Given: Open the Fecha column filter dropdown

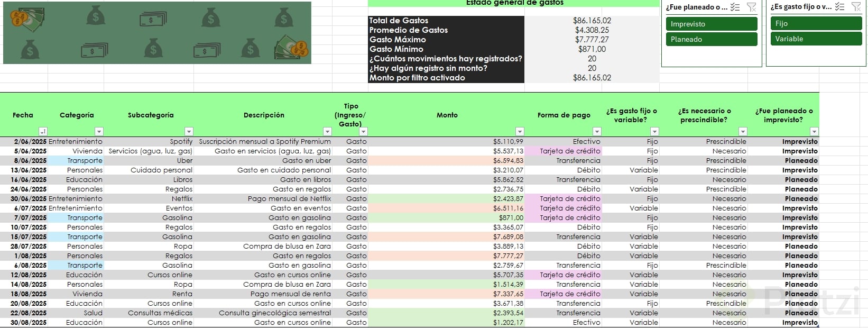Looking at the screenshot, I should [x=43, y=131].
